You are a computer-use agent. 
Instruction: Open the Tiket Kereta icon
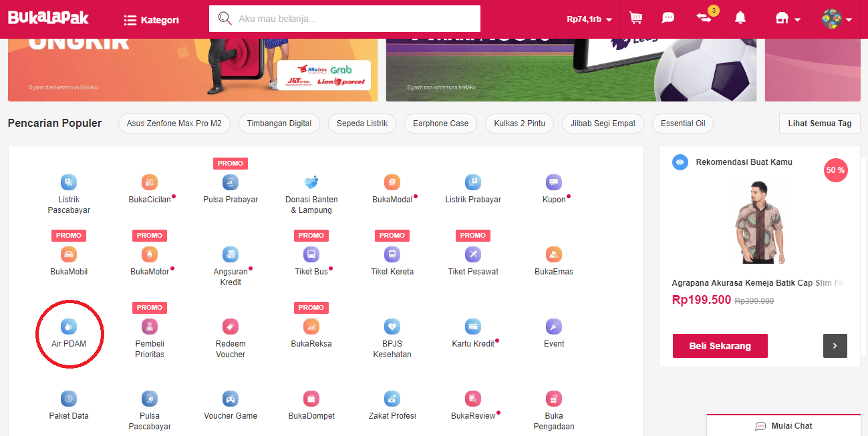coord(392,254)
